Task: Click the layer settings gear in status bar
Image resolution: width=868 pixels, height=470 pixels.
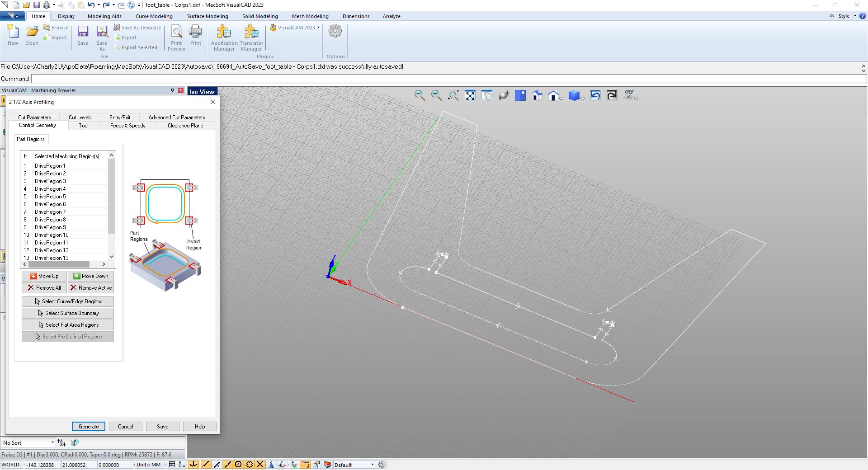Action: point(382,465)
